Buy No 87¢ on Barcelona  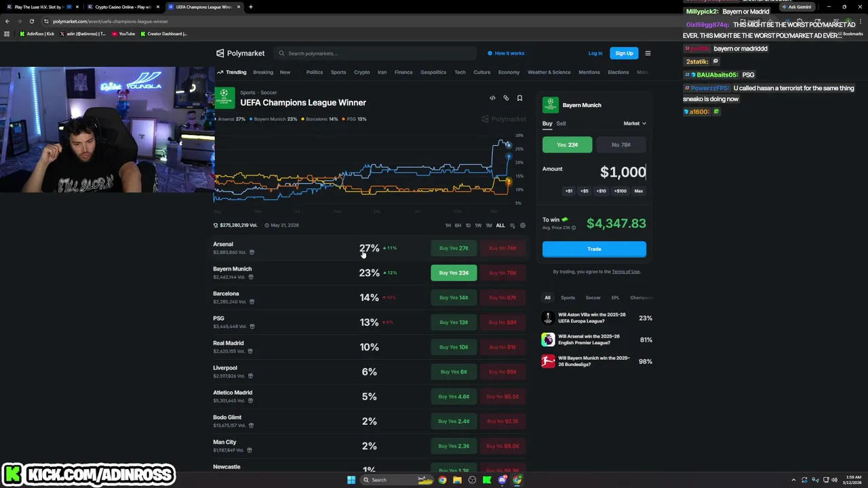click(x=502, y=298)
